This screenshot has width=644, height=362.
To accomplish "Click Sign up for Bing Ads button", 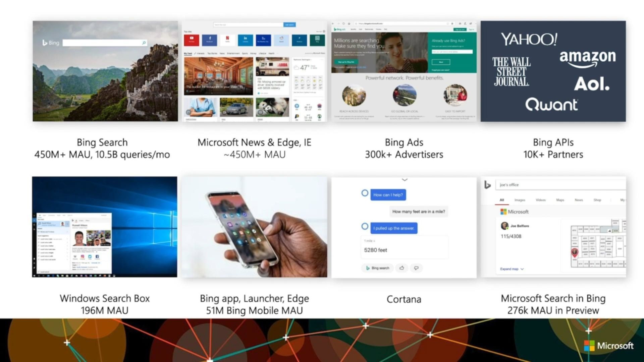I will click(x=346, y=62).
